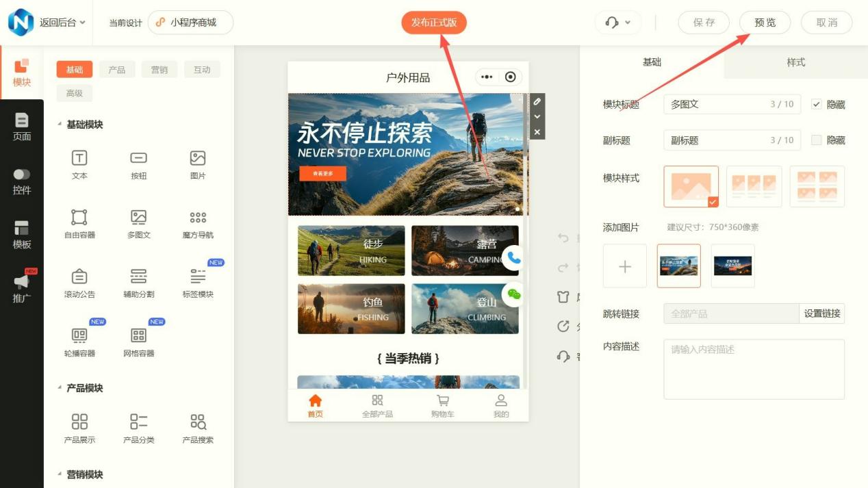Open the 推广 megaphone panel
The width and height of the screenshot is (868, 488).
pos(22,287)
